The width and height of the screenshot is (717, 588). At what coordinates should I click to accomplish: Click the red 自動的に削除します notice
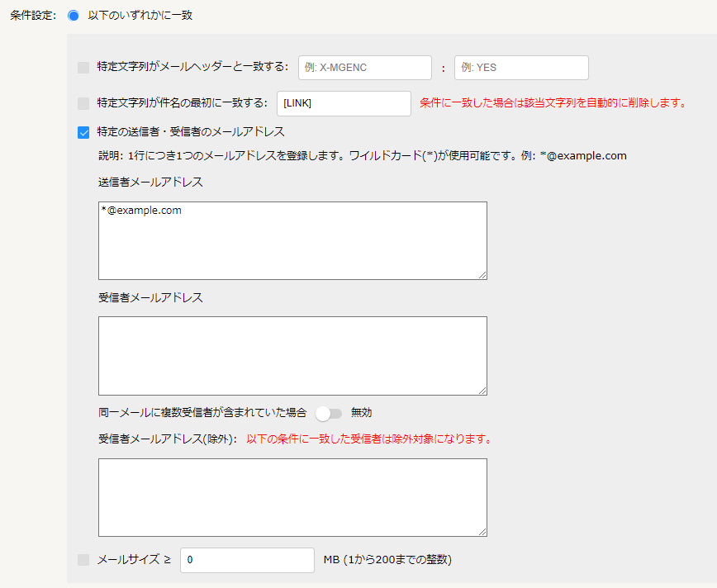pos(553,103)
